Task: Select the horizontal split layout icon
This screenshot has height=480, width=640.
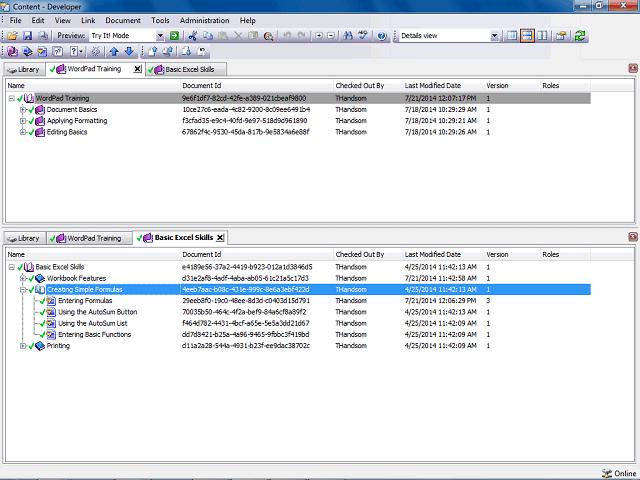Action: (527, 36)
